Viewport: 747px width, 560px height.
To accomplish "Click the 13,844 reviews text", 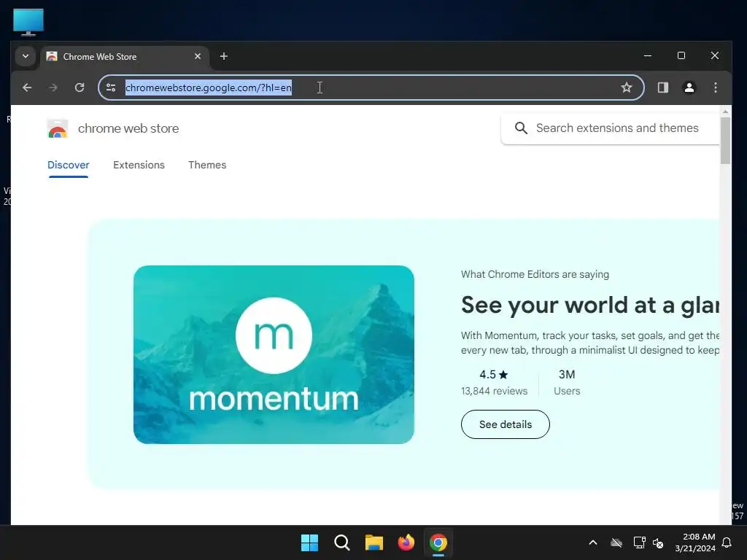I will pos(494,391).
